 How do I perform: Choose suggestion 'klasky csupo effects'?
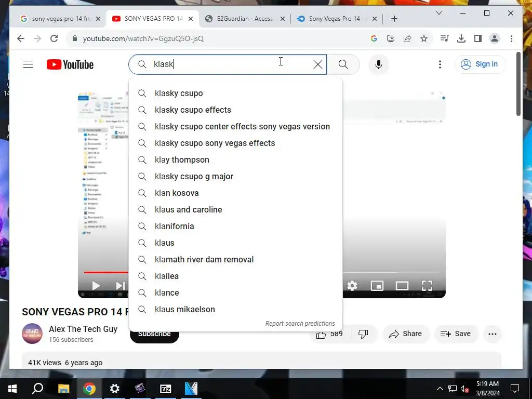235,110
